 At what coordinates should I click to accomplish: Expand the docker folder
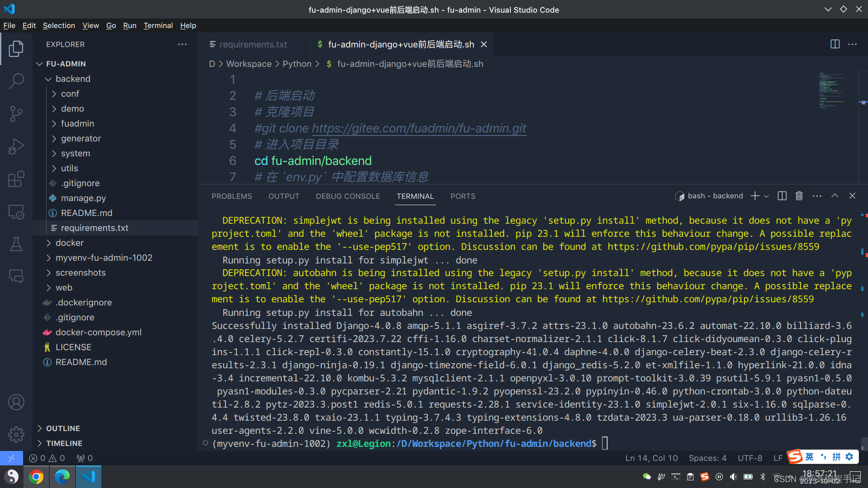tap(69, 243)
